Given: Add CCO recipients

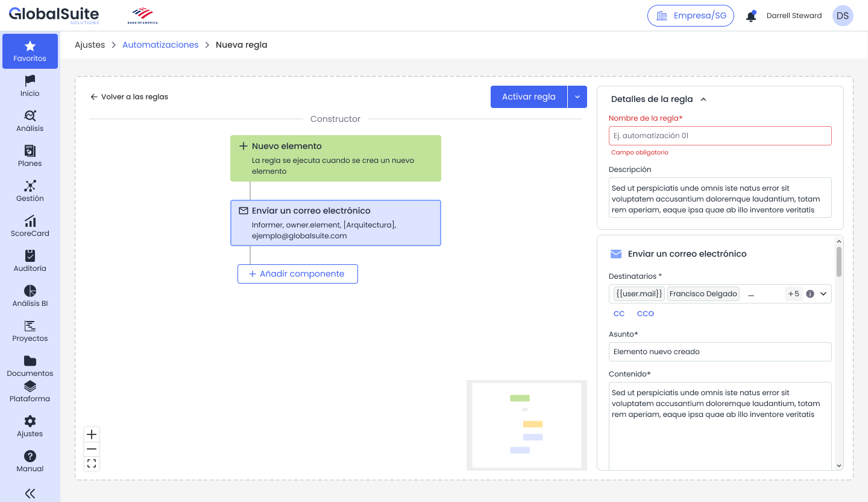Looking at the screenshot, I should [x=646, y=314].
